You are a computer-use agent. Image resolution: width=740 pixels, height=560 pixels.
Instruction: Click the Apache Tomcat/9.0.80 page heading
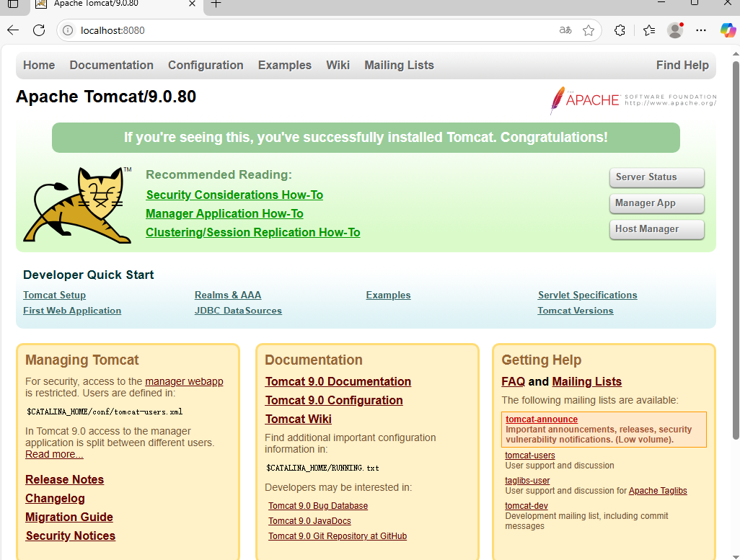106,97
